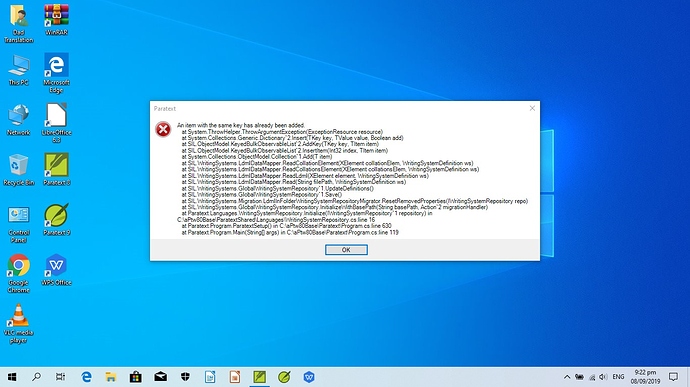
Task: Open network status in system tray
Action: (x=592, y=377)
